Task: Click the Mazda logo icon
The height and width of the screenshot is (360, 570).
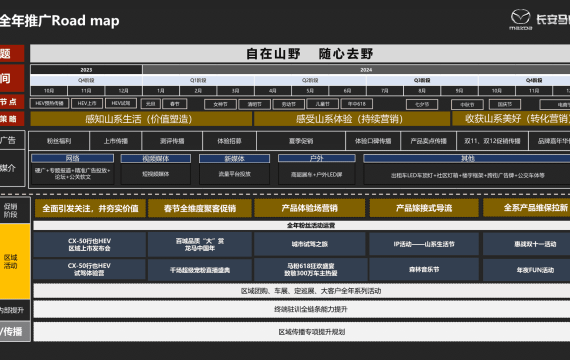Action: tap(521, 19)
